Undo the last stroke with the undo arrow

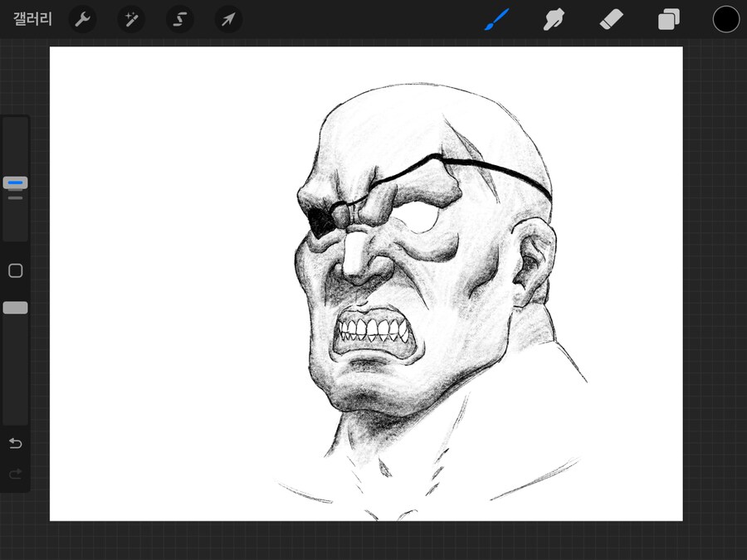tap(15, 443)
